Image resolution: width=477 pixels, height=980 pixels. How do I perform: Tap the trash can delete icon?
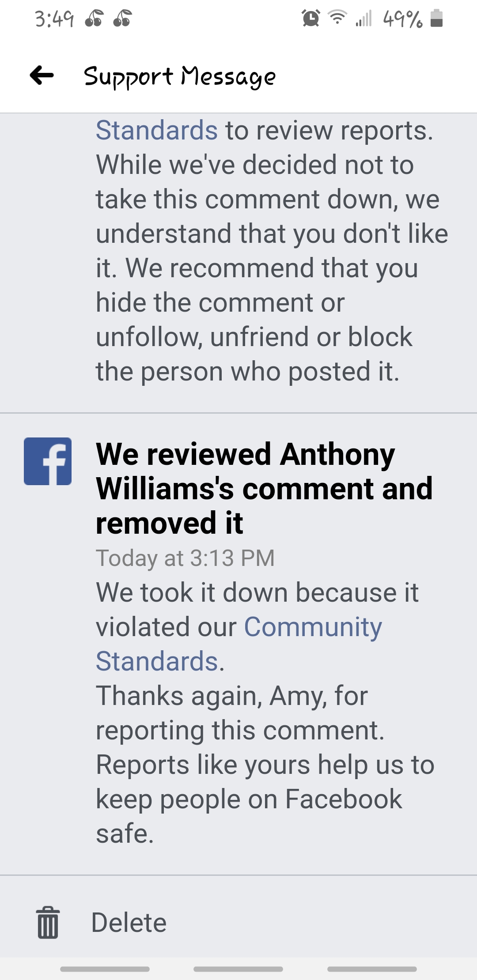(48, 923)
